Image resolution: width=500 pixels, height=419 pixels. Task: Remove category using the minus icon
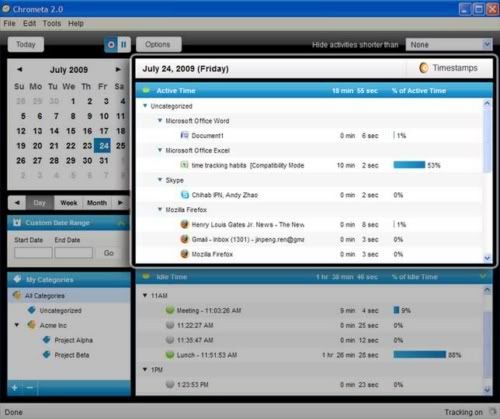30,388
